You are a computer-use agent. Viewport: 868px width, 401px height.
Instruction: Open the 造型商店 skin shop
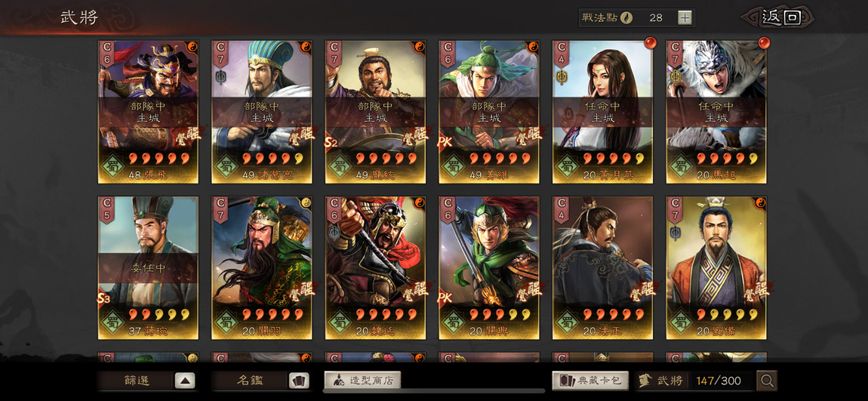tap(362, 381)
